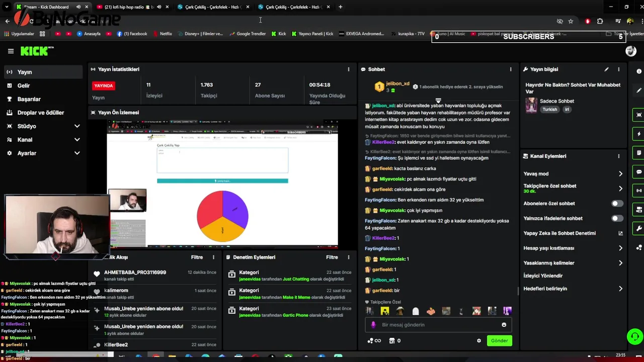Toggle Abonelere özel sohbet switch
Image resolution: width=644 pixels, height=362 pixels.
[617, 204]
